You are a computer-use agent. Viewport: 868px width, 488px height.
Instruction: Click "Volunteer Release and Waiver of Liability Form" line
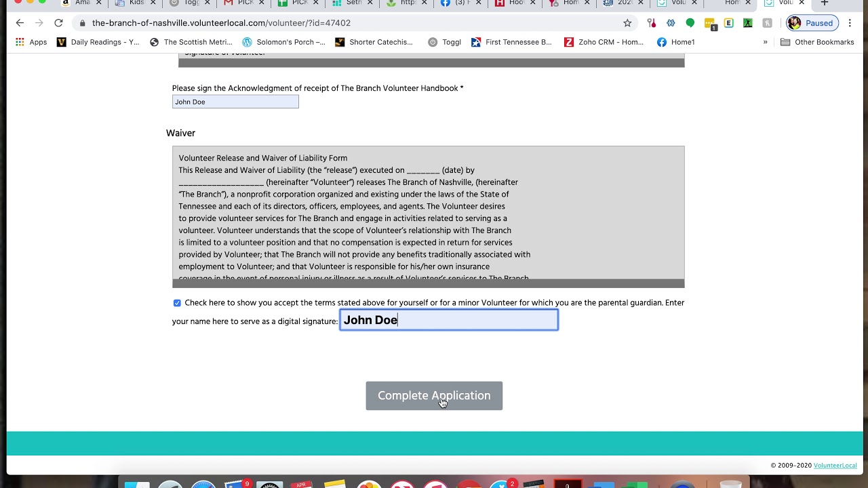pyautogui.click(x=263, y=158)
